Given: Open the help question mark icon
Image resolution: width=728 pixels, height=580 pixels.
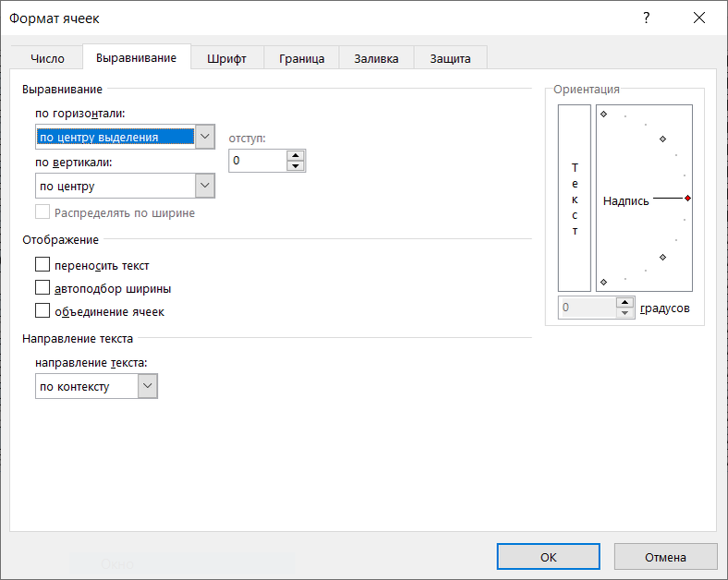Looking at the screenshot, I should click(x=647, y=18).
